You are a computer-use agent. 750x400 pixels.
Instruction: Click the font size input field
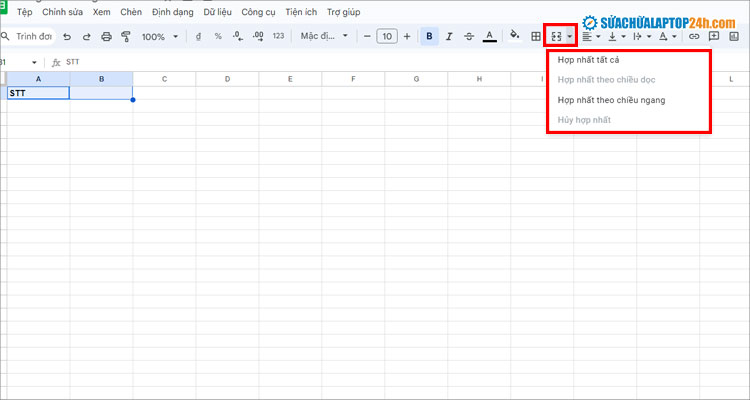tap(386, 36)
